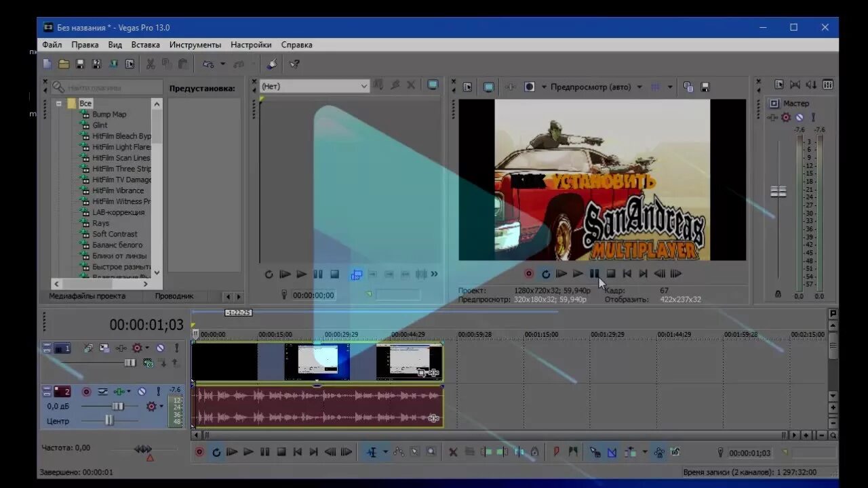Screen dimensions: 868x488
Task: Pause playback in the preview window
Action: pos(594,274)
